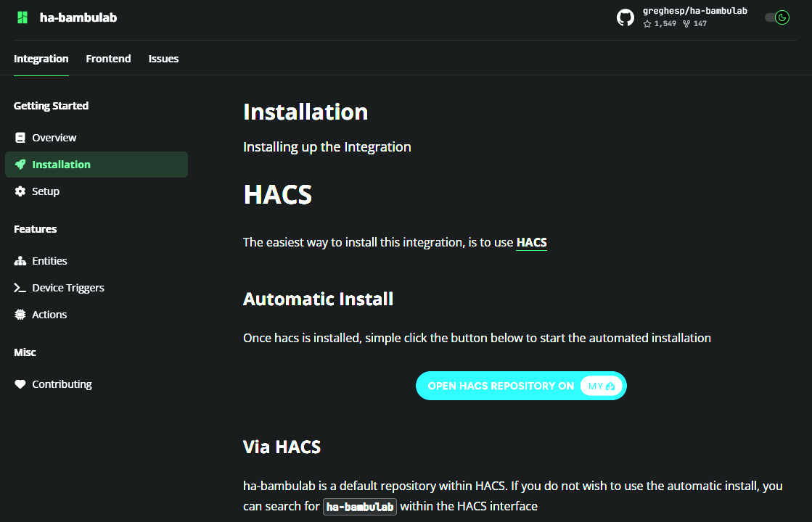
Task: Click the Installation page heading
Action: pos(305,112)
